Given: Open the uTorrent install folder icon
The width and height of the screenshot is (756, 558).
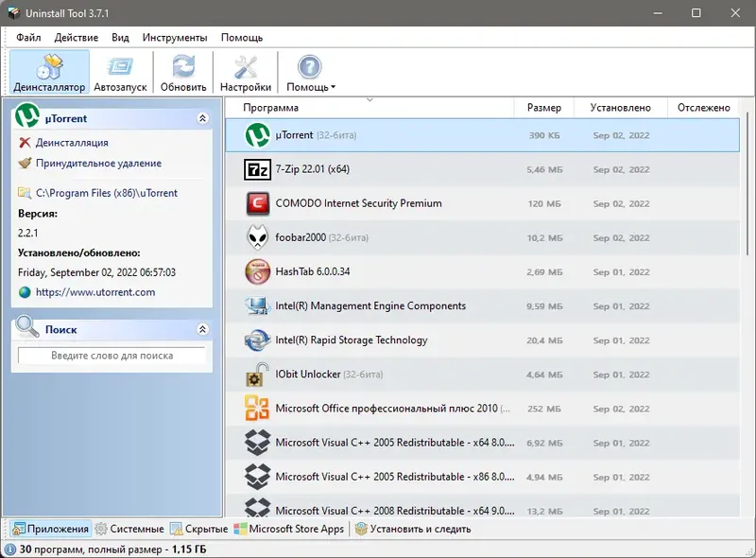Looking at the screenshot, I should click(27, 193).
